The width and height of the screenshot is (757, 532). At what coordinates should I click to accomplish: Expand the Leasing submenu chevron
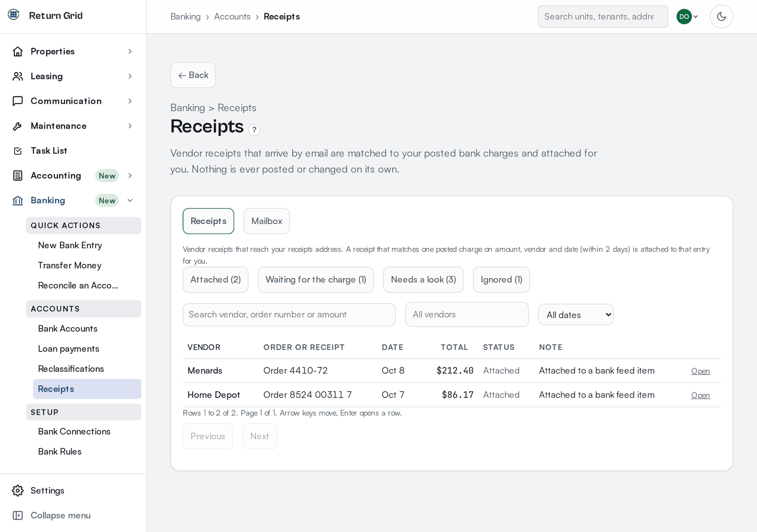(130, 76)
